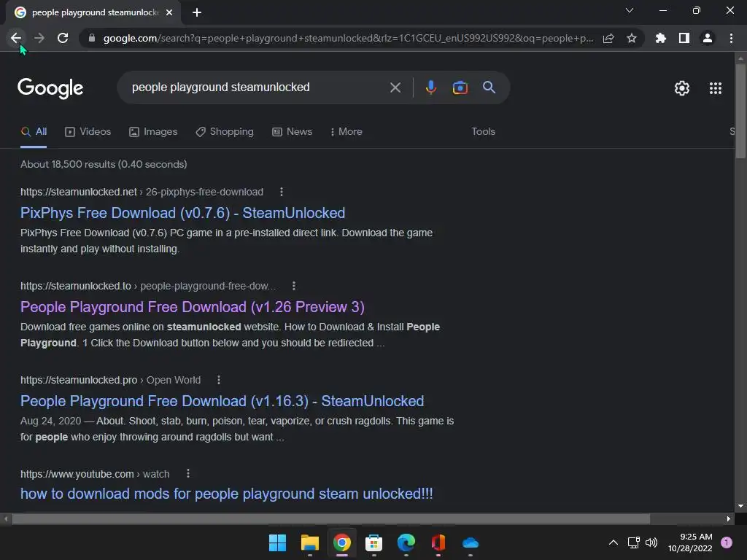Search by image with the camera icon
The width and height of the screenshot is (747, 560).
click(x=460, y=87)
